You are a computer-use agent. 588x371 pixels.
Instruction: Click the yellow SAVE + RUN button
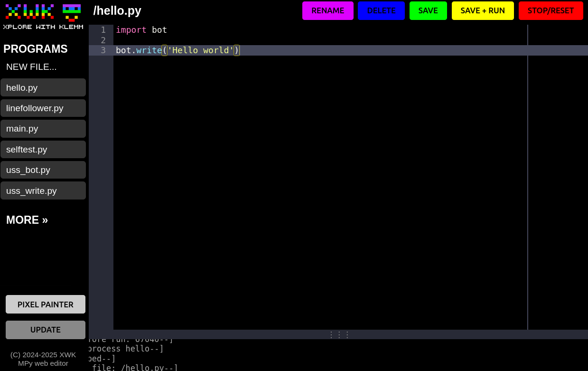click(x=483, y=10)
